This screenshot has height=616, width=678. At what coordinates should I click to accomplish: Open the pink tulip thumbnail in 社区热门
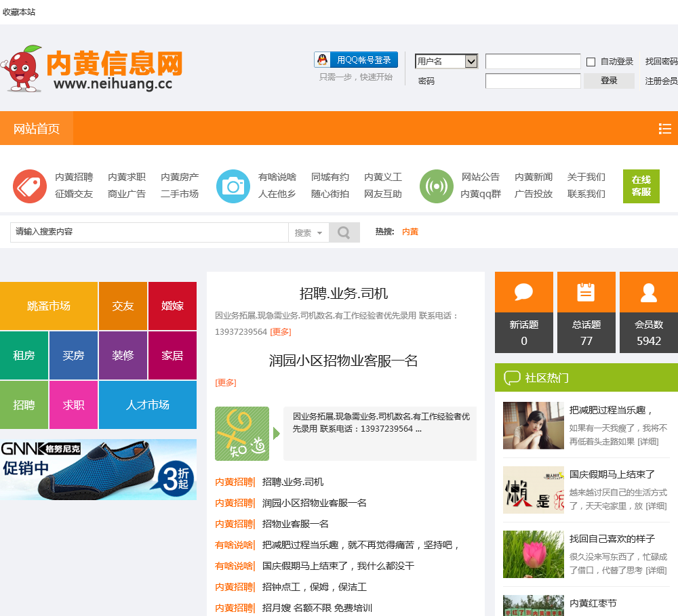click(533, 554)
